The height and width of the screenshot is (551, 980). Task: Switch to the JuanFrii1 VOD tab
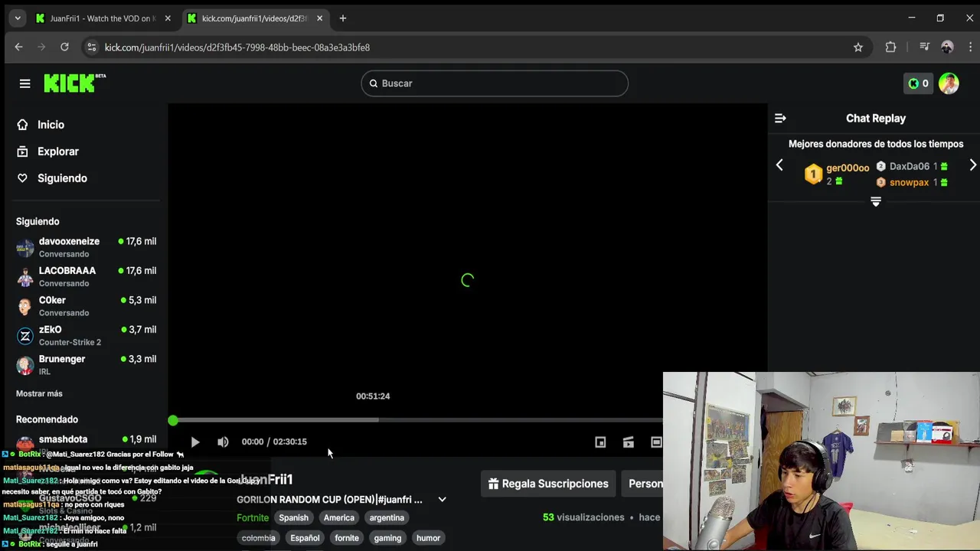pyautogui.click(x=103, y=18)
